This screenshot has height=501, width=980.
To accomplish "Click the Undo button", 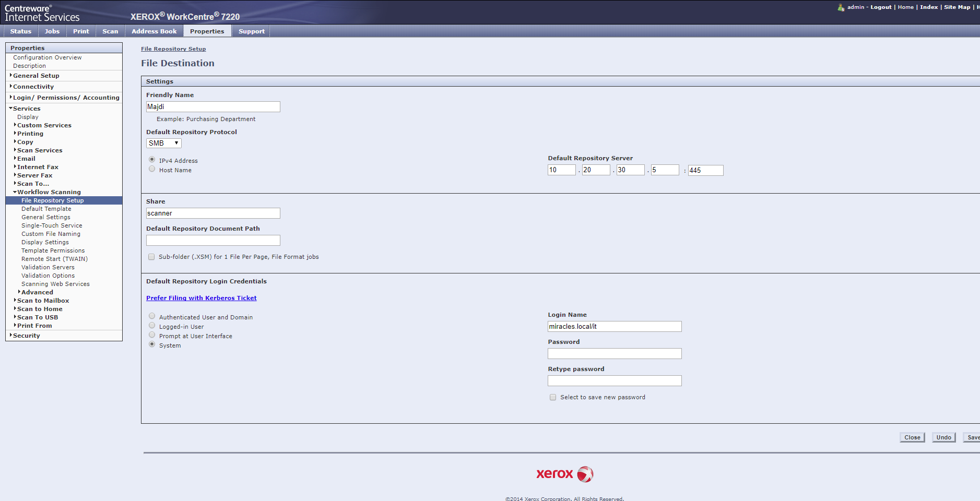I will [x=943, y=437].
